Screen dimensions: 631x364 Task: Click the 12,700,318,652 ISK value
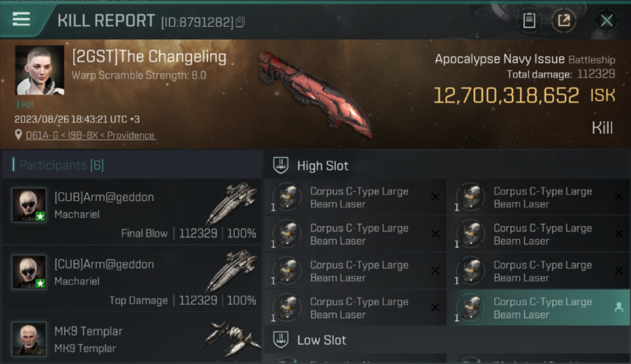coord(525,96)
